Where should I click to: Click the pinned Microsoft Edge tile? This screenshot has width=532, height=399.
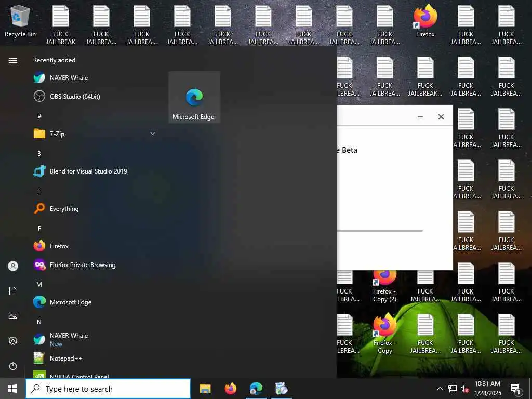click(x=194, y=97)
